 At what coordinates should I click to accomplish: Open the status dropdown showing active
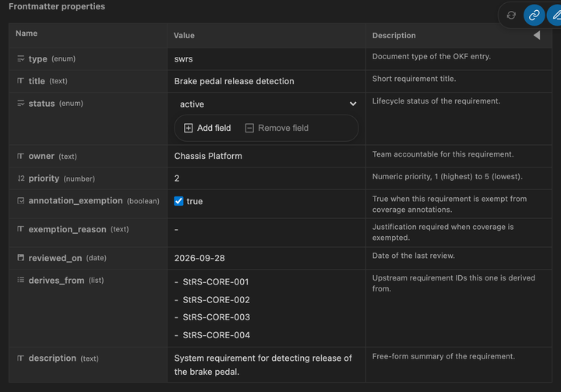pyautogui.click(x=266, y=104)
